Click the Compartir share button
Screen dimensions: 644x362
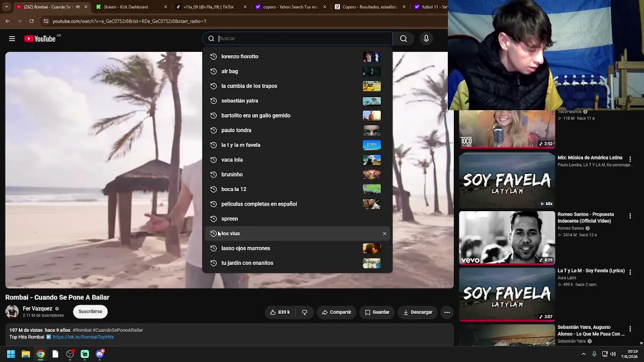click(x=337, y=312)
